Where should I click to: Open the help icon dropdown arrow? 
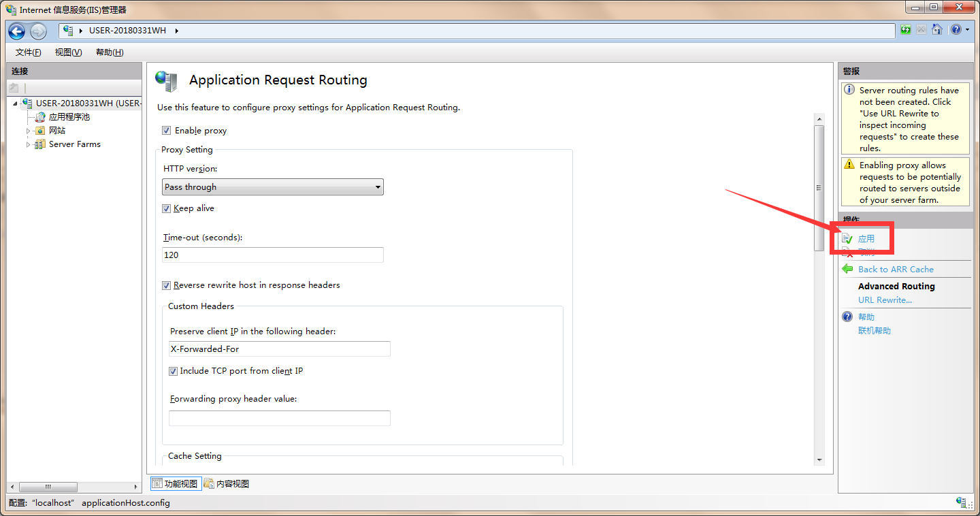967,30
